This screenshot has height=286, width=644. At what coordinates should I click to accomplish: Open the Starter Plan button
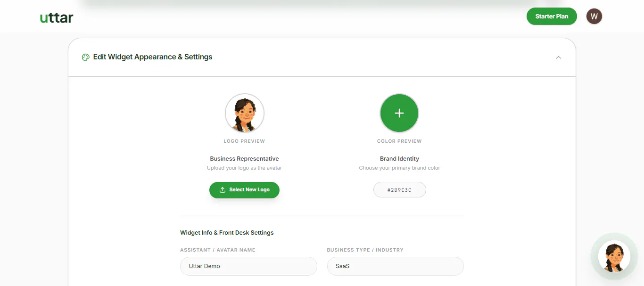point(552,16)
